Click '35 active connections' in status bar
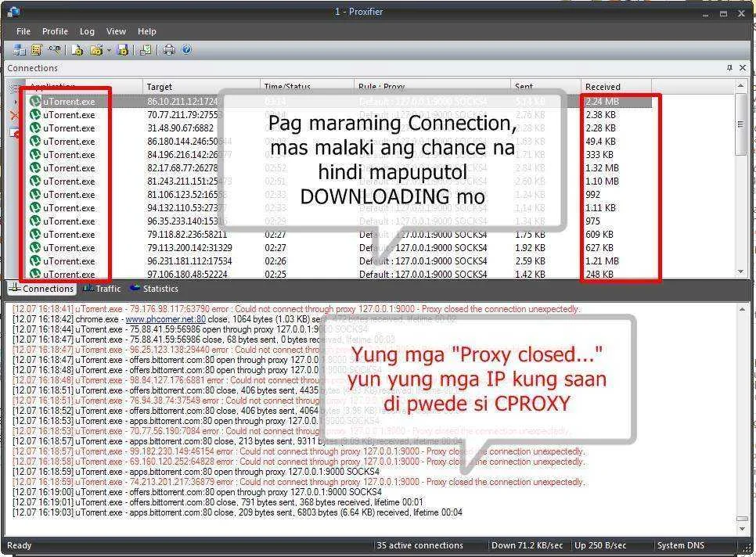This screenshot has height=557, width=756. [x=419, y=545]
